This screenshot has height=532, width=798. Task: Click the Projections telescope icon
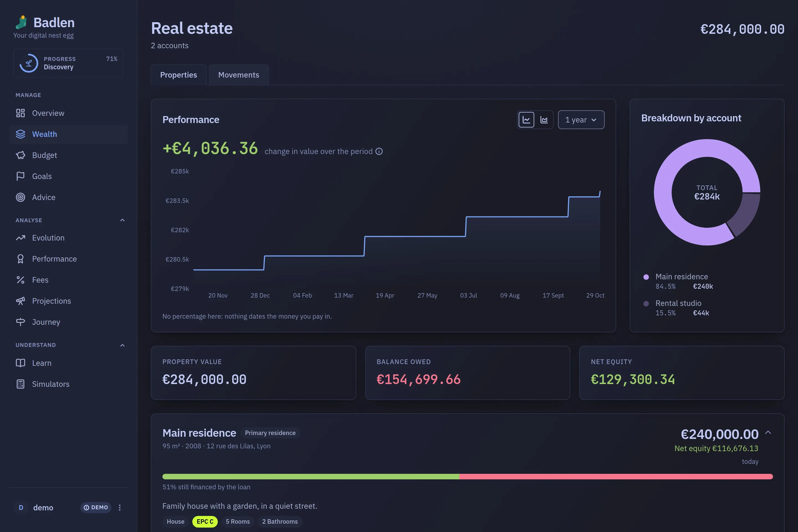click(x=20, y=301)
